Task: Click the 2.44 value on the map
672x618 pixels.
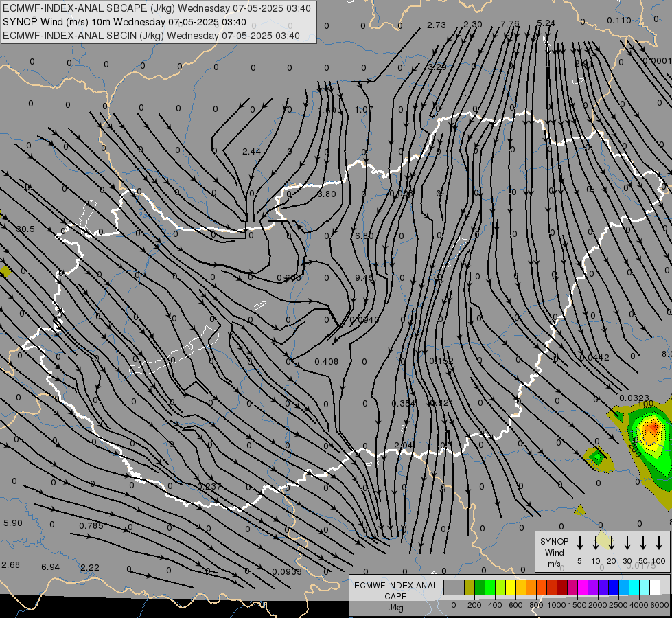Action: pos(251,151)
